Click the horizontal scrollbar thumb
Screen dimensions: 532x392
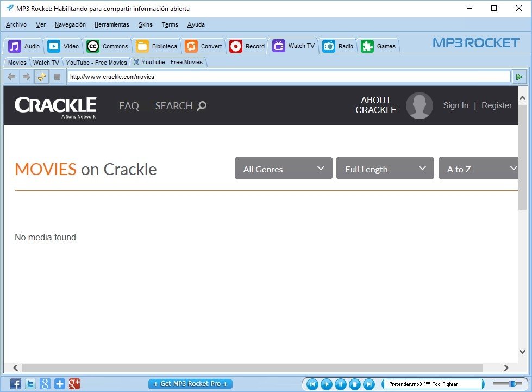click(x=253, y=368)
